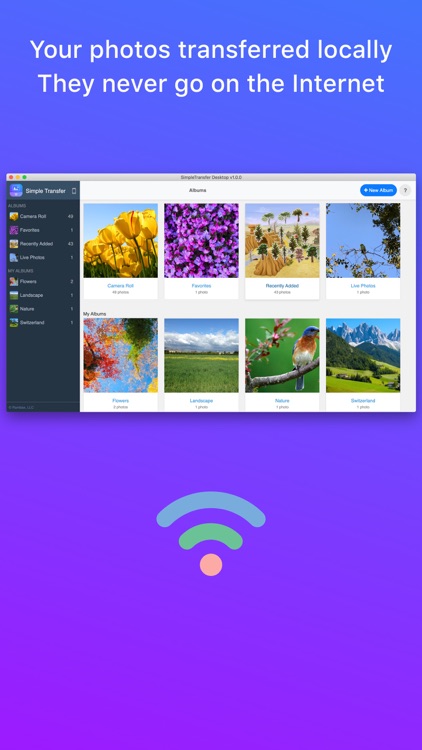Open the purple flowers Favorites thumbnail
422x750 pixels.
pyautogui.click(x=201, y=241)
